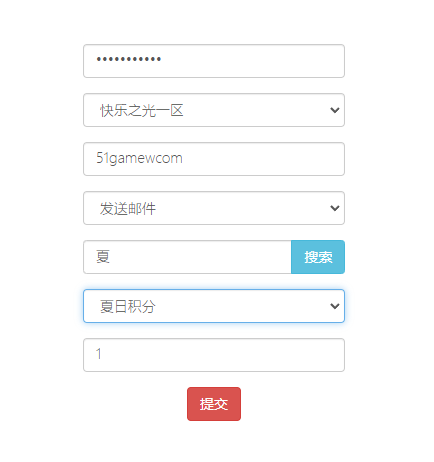434x462 pixels.
Task: Click the empty area of the password field
Action: click(x=253, y=61)
